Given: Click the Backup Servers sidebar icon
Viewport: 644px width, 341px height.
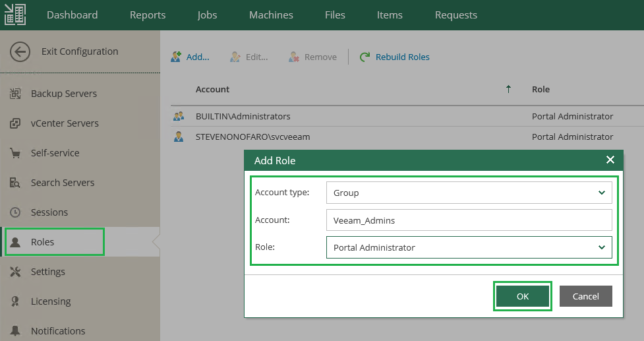Looking at the screenshot, I should coord(15,94).
